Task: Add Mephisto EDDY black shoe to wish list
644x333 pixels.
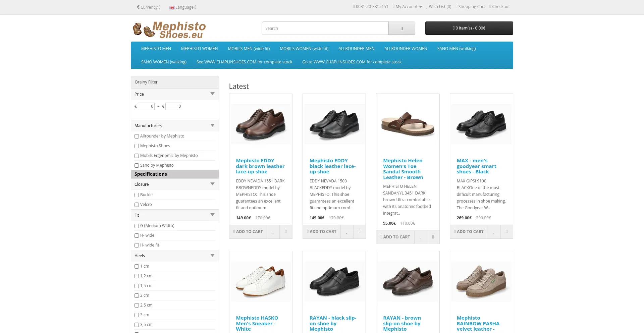Action: pos(347,232)
